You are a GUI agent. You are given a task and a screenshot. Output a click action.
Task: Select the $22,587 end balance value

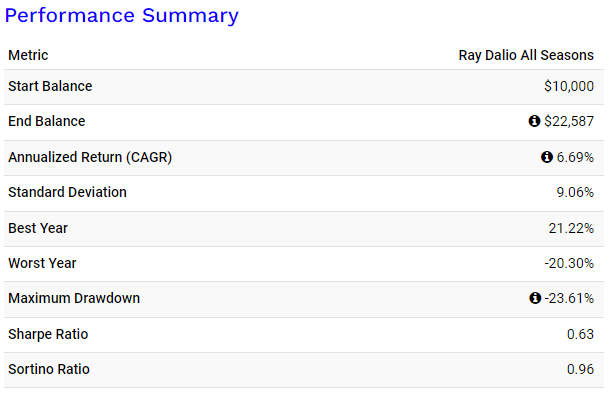(x=569, y=121)
